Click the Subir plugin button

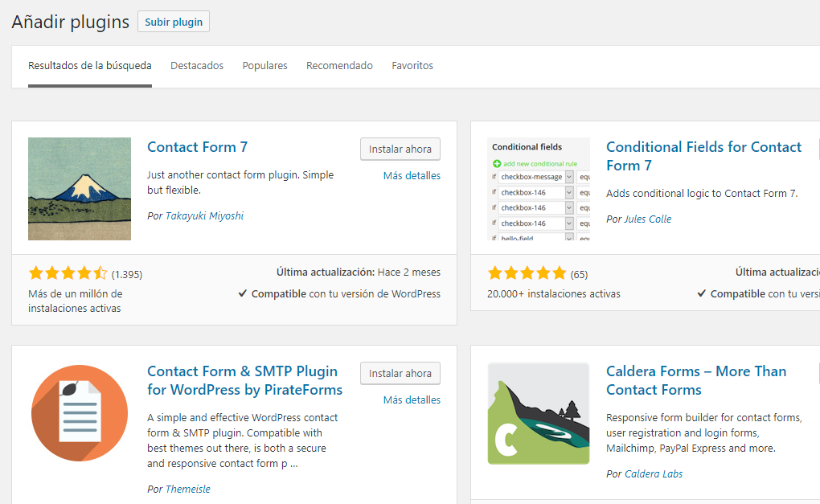click(x=174, y=22)
